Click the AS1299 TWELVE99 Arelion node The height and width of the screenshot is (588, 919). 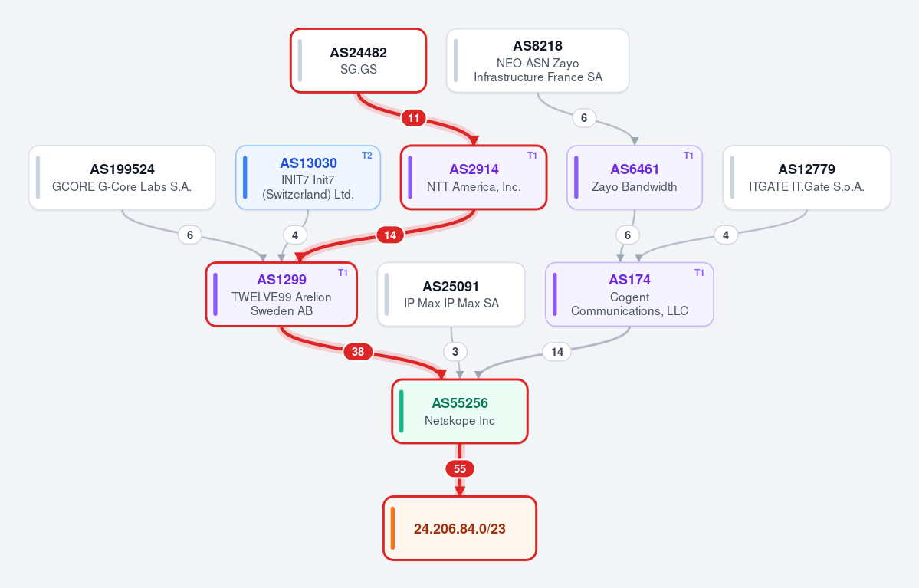click(x=281, y=294)
